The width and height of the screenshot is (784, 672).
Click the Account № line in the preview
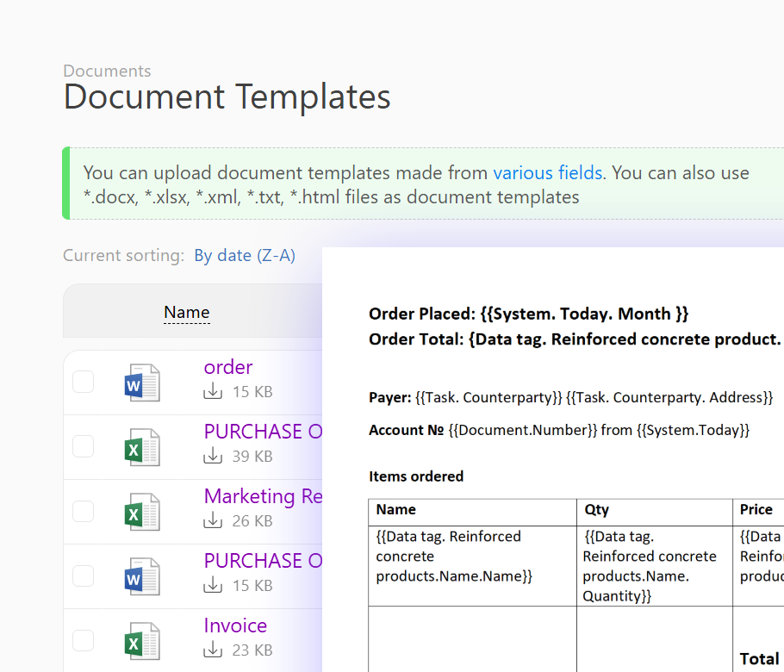pos(559,431)
